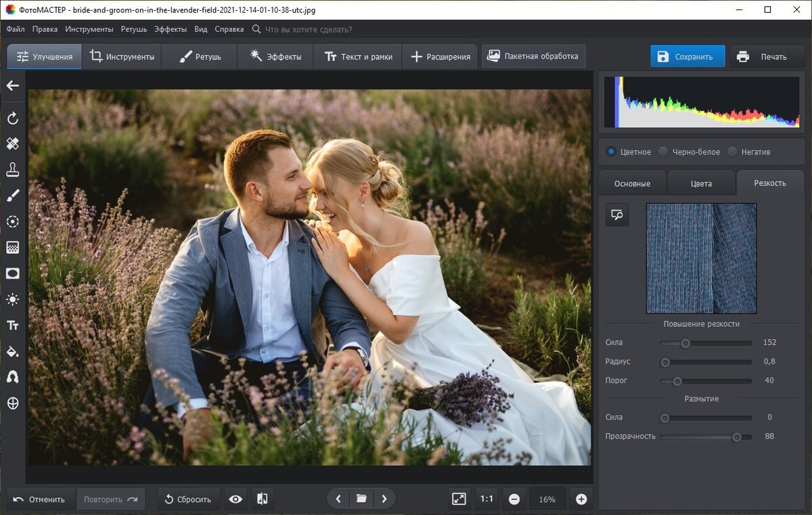Image resolution: width=812 pixels, height=515 pixels.
Task: Open the Файл menu
Action: 16,29
